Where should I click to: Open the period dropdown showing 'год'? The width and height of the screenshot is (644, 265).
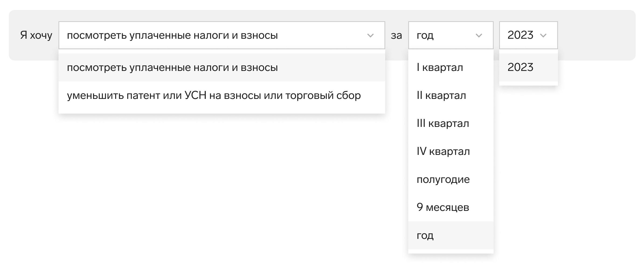pos(451,35)
